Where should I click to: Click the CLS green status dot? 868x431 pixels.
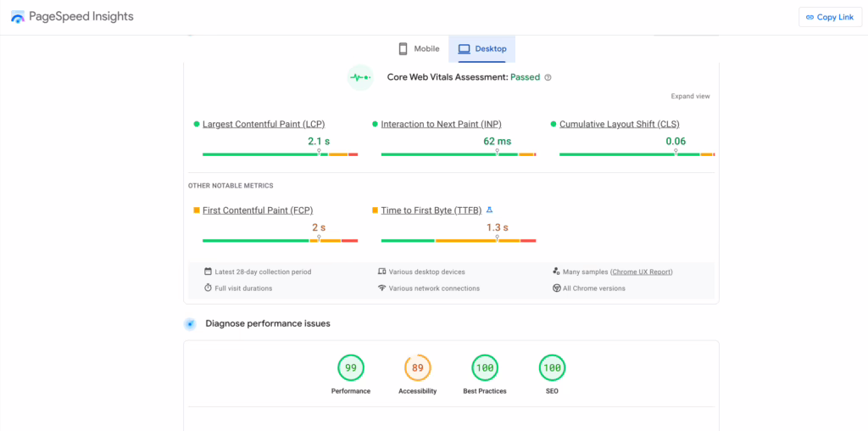click(x=554, y=124)
